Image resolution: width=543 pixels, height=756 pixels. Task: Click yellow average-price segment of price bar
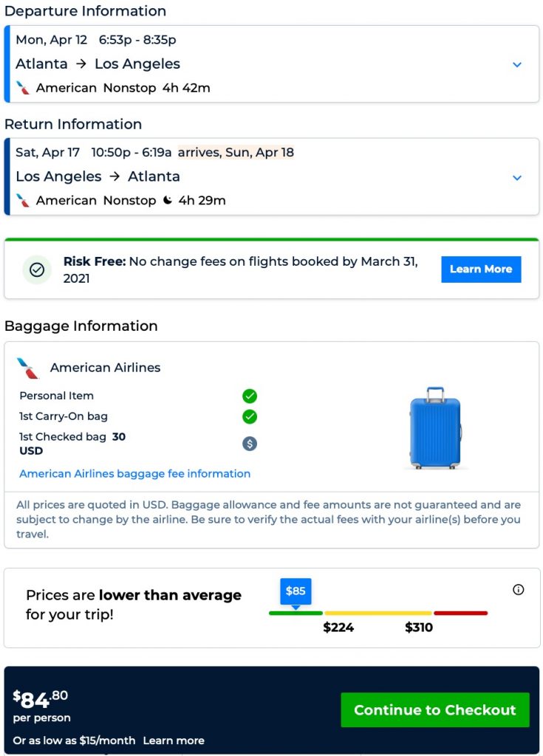pos(378,613)
